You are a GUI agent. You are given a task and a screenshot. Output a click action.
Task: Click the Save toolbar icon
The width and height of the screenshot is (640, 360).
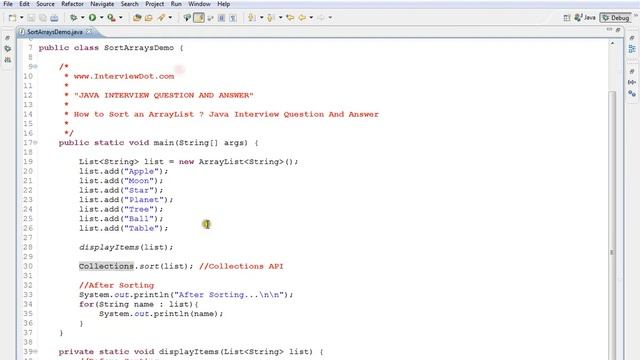(31, 18)
